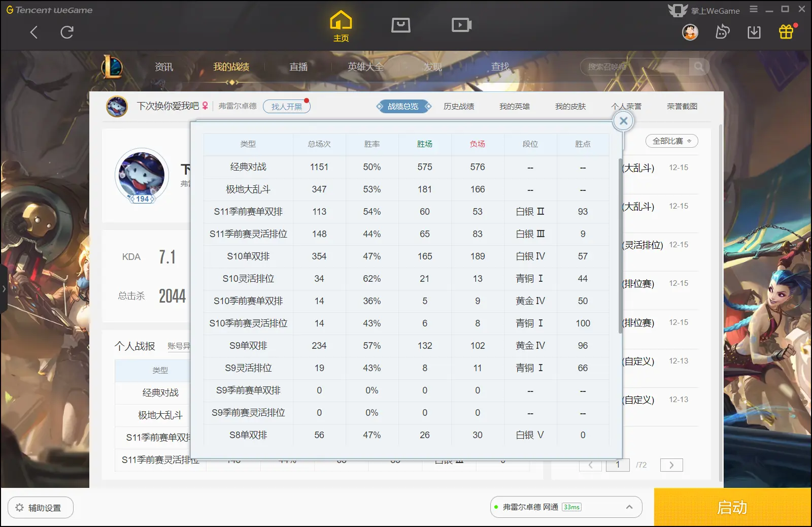Open the 英雄大全 tab
The height and width of the screenshot is (527, 812).
pos(365,67)
